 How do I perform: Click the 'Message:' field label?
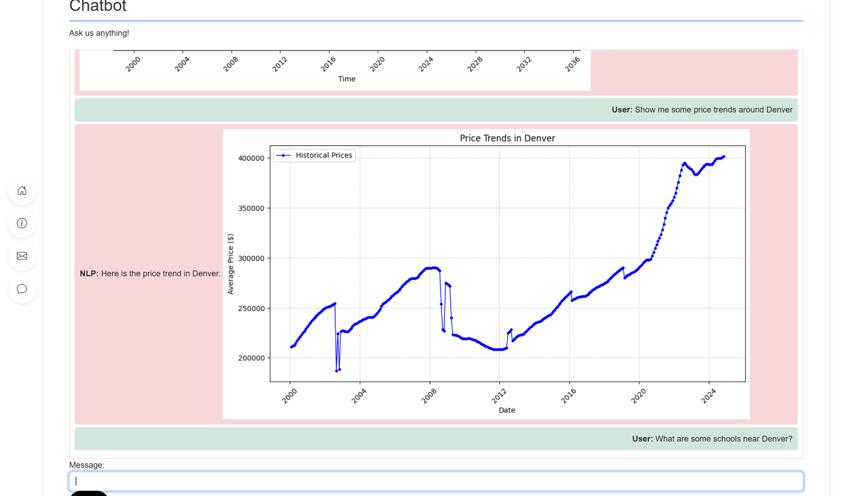click(87, 465)
